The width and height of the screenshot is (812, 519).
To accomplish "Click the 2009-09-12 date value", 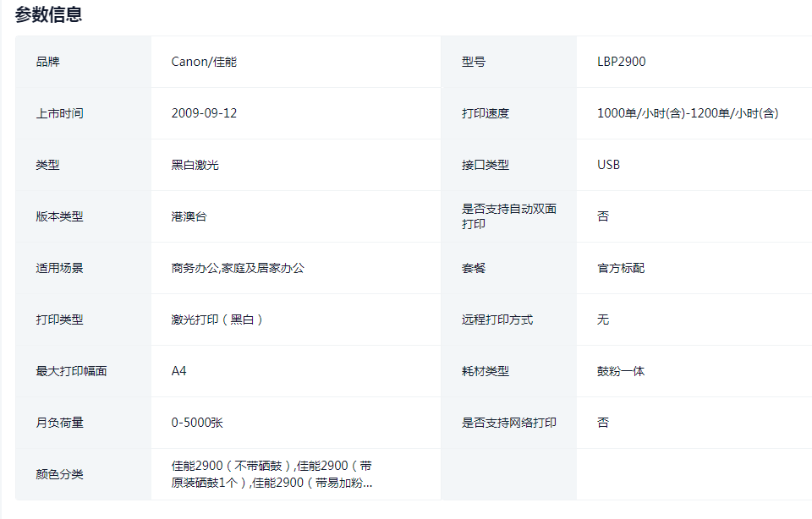I will [x=204, y=113].
